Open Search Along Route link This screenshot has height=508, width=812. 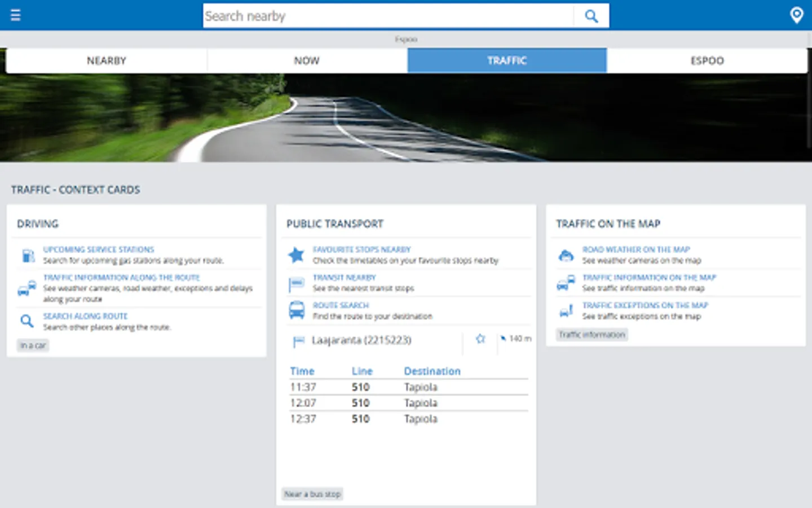(x=85, y=316)
